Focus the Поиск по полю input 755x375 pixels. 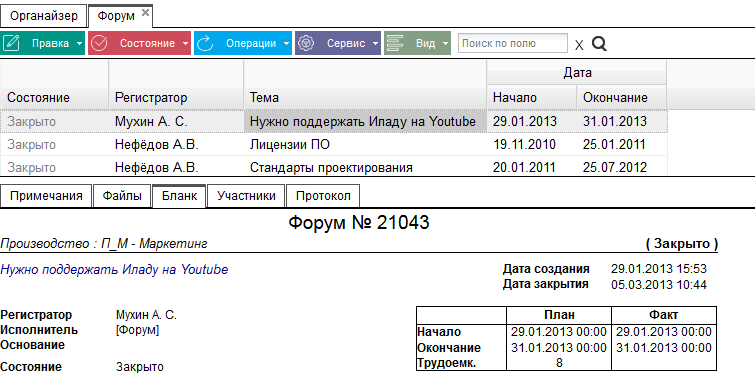click(x=513, y=43)
